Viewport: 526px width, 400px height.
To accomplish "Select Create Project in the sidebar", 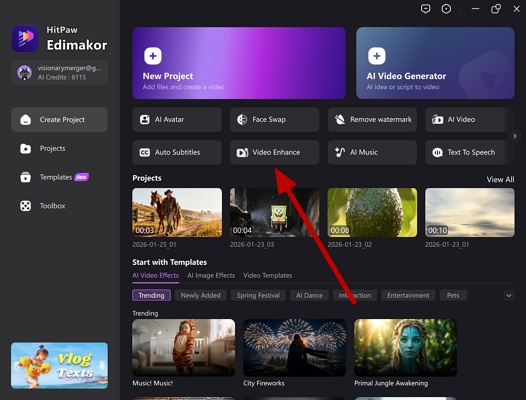I will [59, 119].
